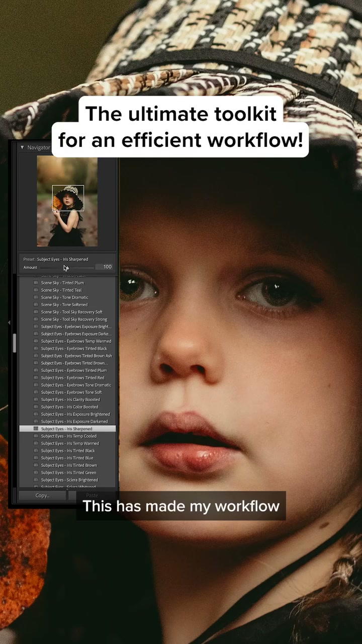Click the Copy... button

42,496
